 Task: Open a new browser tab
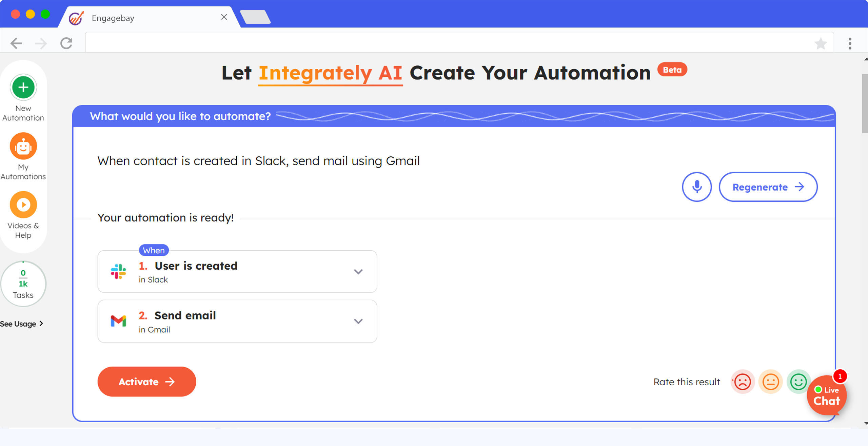point(255,17)
